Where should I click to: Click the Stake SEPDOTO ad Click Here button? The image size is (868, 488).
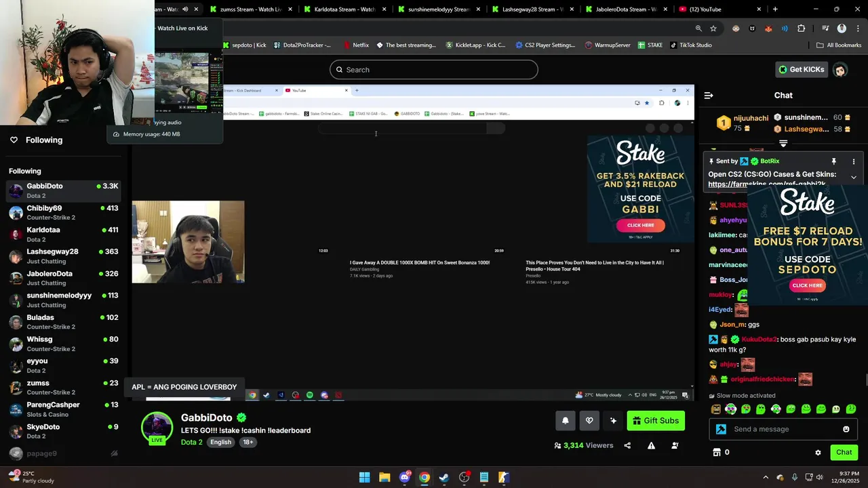(x=807, y=285)
